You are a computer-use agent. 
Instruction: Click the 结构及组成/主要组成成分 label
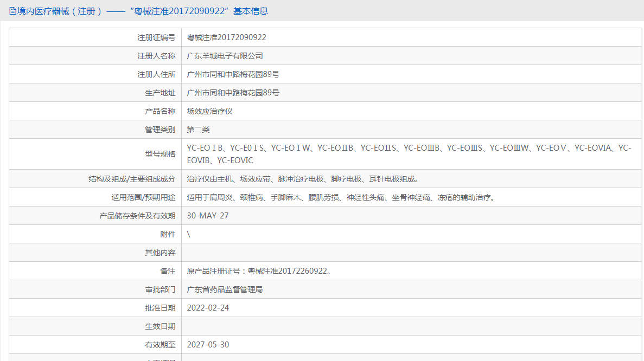(132, 179)
